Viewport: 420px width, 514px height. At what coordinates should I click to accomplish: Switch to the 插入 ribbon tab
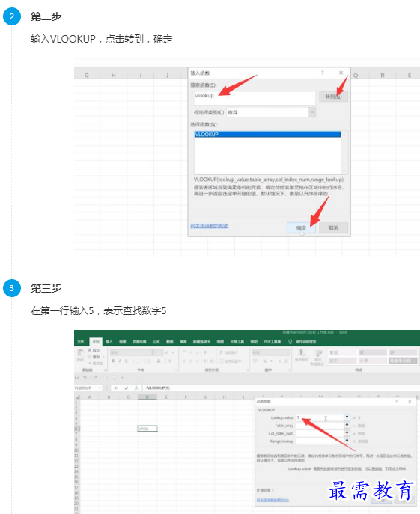109,342
